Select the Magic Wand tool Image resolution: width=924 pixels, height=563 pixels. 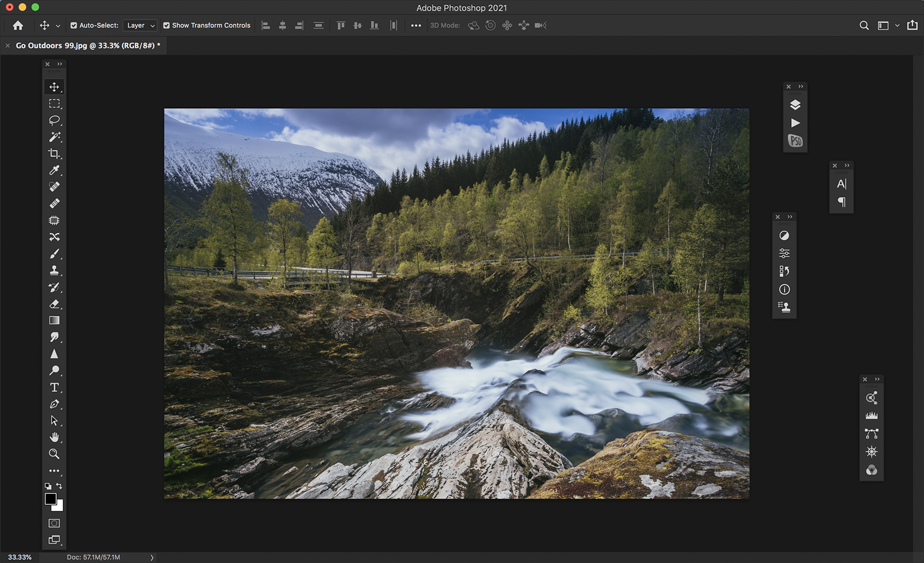[54, 137]
